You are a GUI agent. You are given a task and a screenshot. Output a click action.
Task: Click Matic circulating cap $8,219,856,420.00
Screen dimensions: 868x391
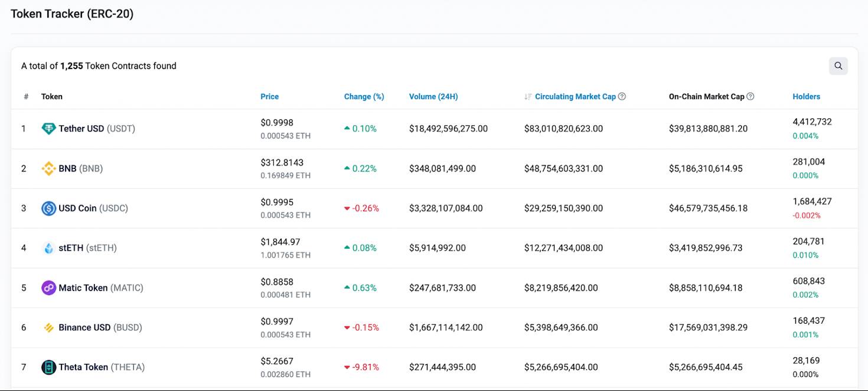click(x=561, y=288)
